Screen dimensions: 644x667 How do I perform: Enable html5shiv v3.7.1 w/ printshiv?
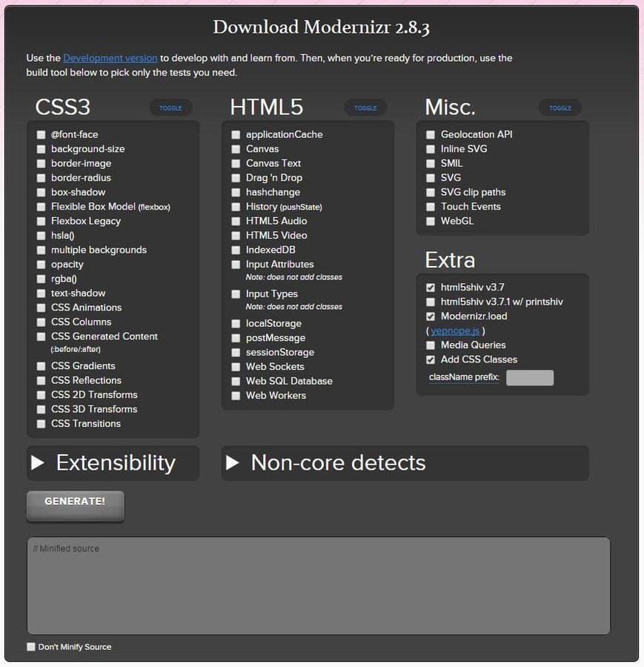pos(431,302)
